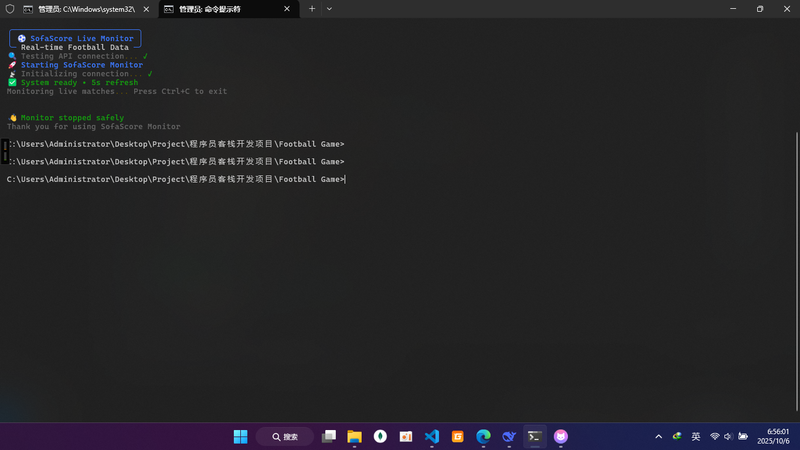
Task: Open the orange G app icon
Action: [x=458, y=437]
